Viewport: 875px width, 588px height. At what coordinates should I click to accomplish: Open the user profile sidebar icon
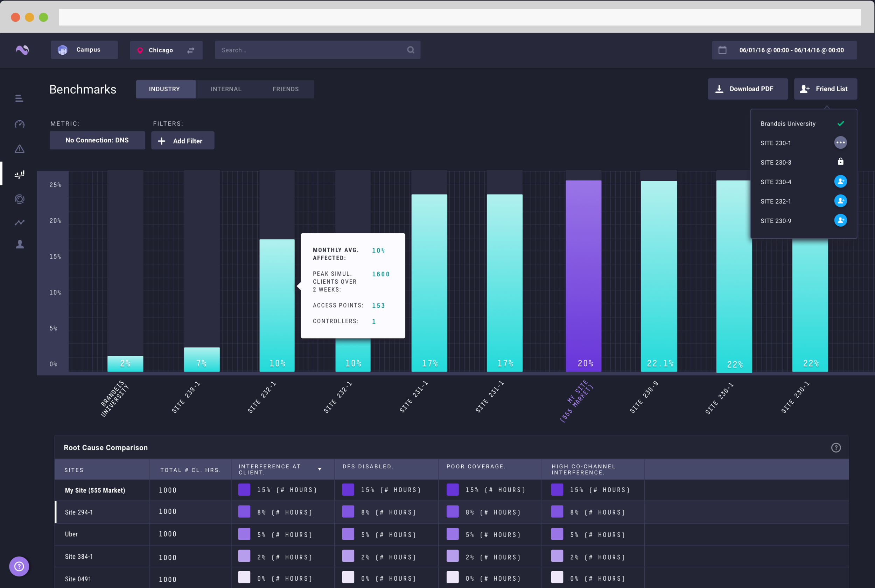point(20,245)
